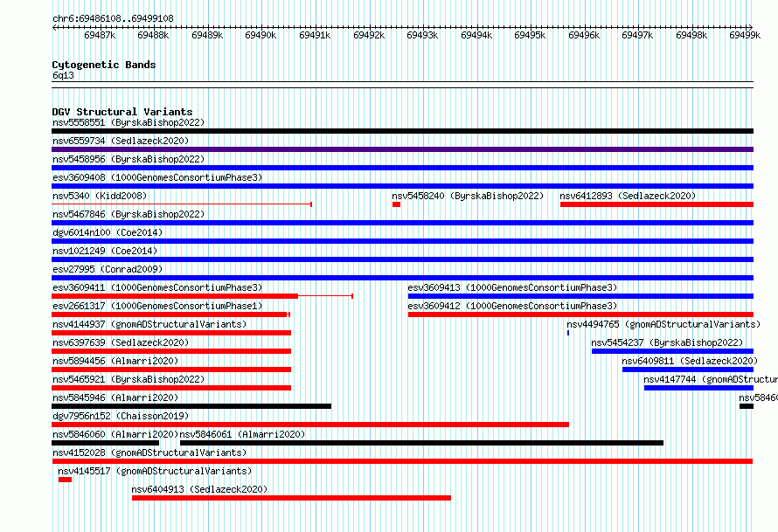Click the nsv5894456 (Almarri2020) label
The height and width of the screenshot is (532, 778).
coord(115,361)
